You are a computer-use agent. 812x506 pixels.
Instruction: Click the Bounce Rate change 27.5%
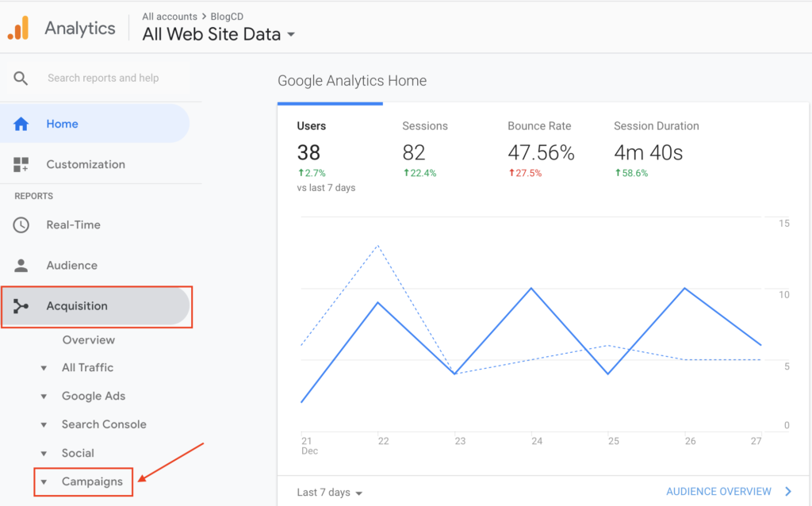(525, 173)
